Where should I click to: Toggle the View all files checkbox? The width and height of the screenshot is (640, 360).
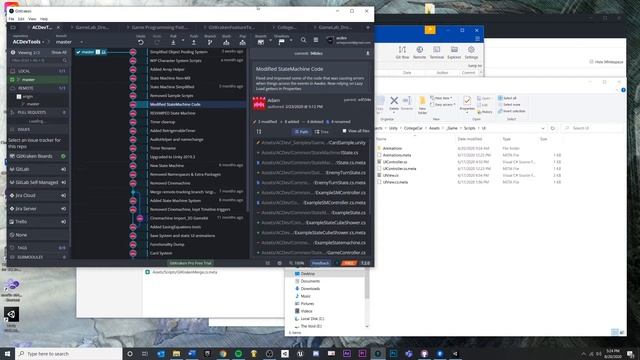(x=344, y=131)
